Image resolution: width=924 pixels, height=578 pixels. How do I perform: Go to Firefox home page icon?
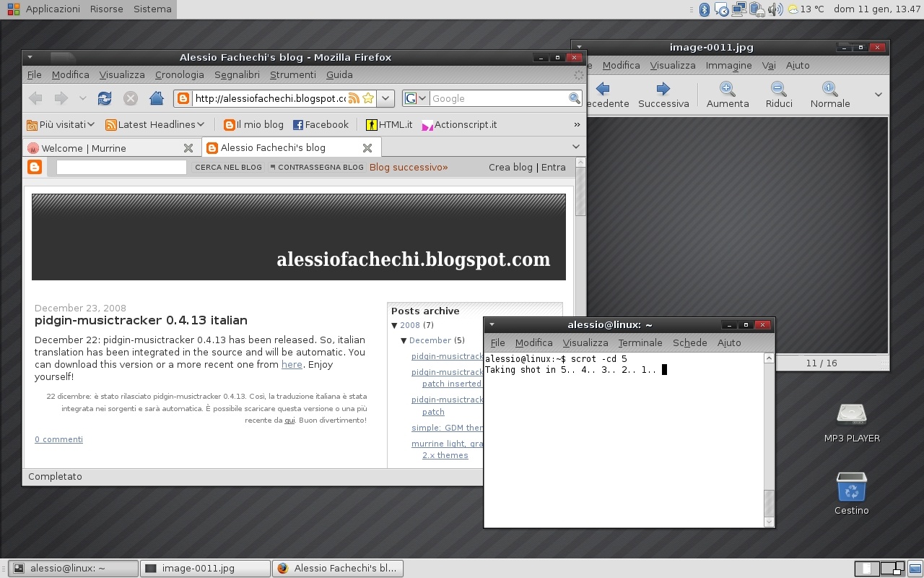(x=157, y=98)
